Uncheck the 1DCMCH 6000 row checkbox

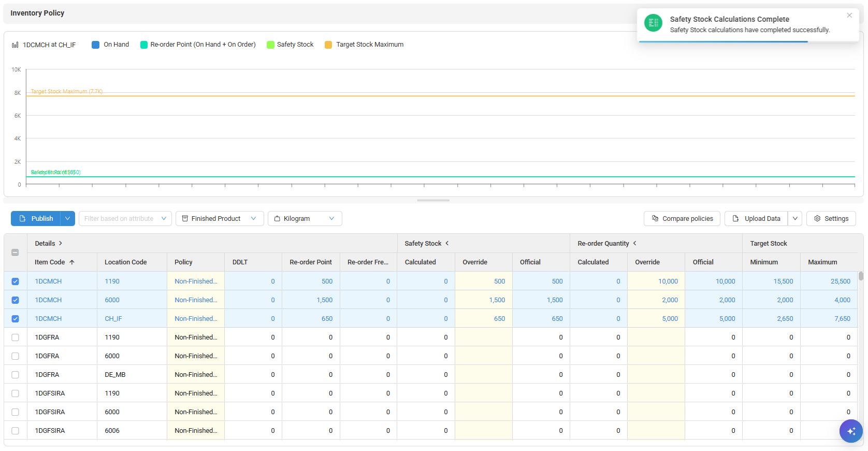pos(15,300)
